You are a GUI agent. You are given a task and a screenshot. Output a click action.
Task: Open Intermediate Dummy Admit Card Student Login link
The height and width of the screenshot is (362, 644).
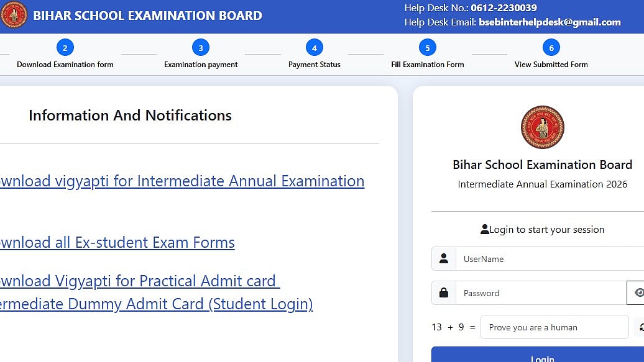point(155,304)
